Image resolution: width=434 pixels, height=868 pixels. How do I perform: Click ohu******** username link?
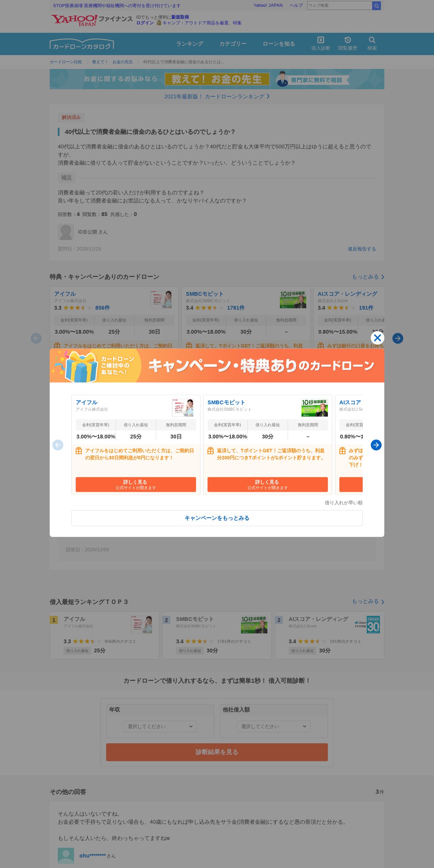click(93, 855)
